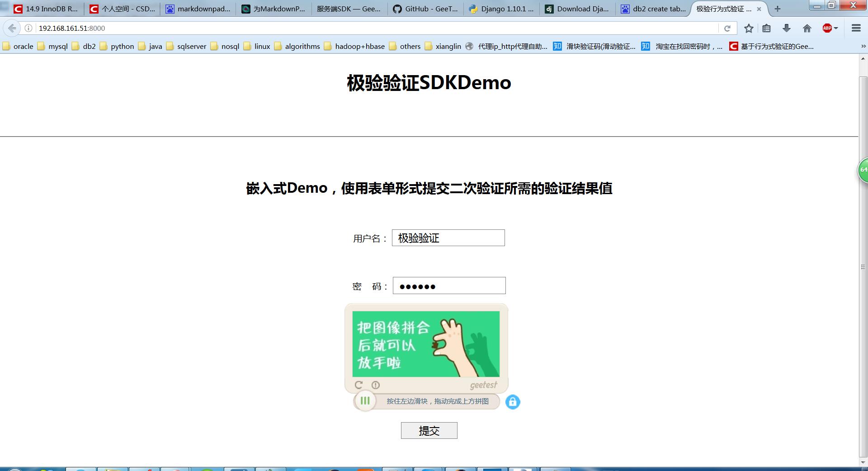Click the green captcha puzzle image
The image size is (868, 471).
(x=426, y=344)
